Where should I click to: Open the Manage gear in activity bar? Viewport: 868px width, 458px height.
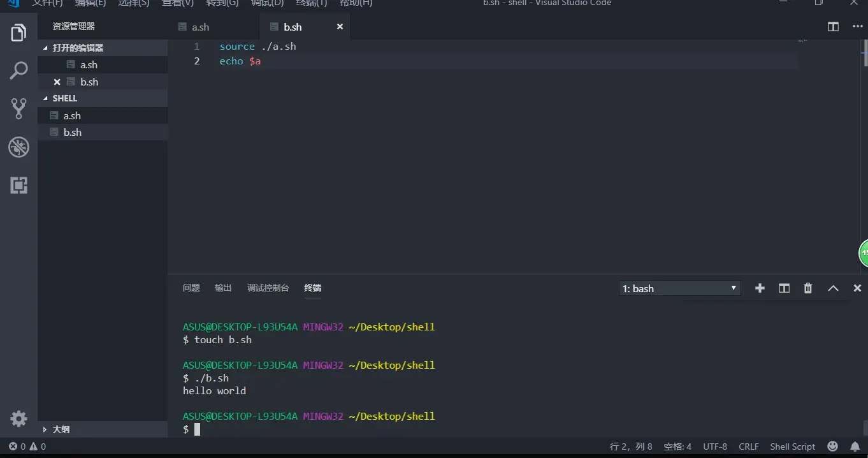[18, 418]
